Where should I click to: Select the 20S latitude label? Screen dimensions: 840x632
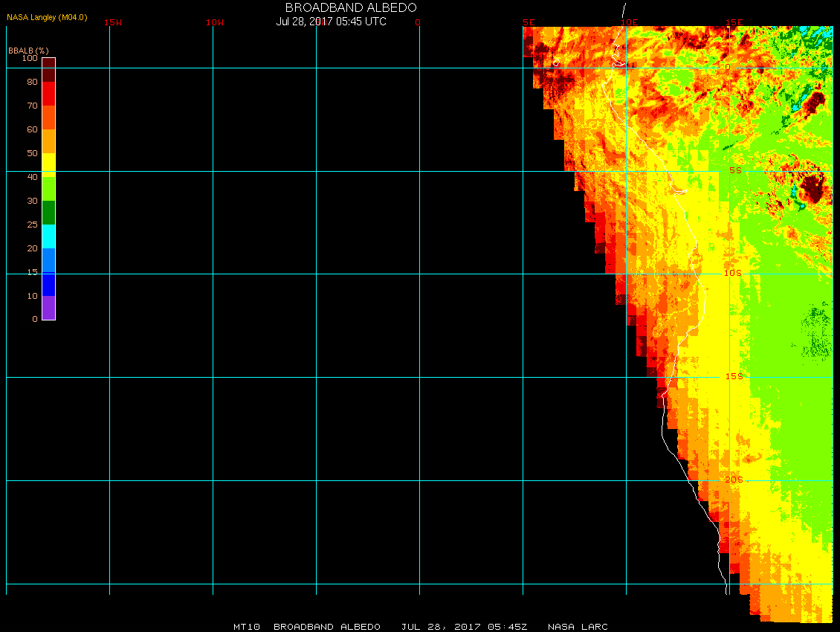[733, 480]
